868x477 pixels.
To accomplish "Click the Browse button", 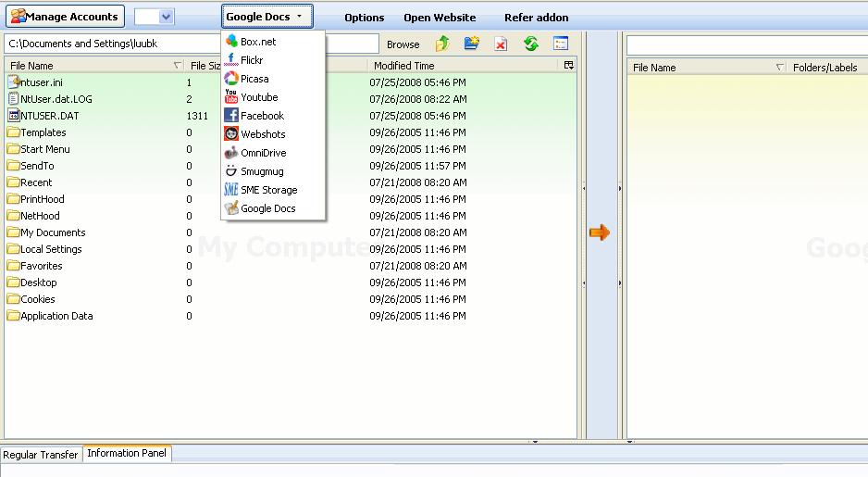I will (x=403, y=44).
